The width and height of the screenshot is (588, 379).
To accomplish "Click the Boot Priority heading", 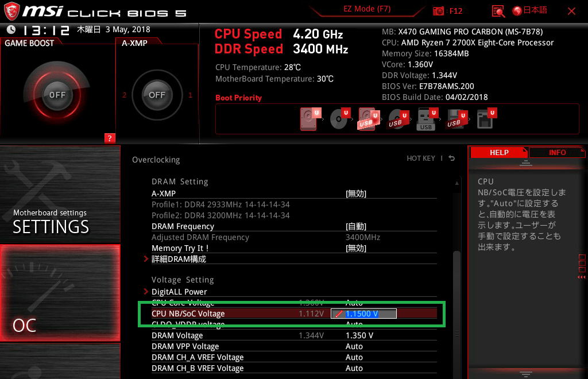I will coord(238,98).
